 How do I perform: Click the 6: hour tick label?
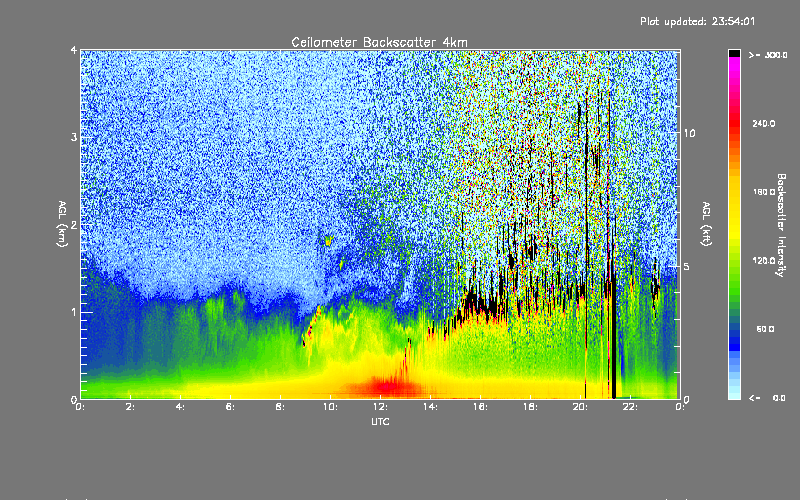231,407
